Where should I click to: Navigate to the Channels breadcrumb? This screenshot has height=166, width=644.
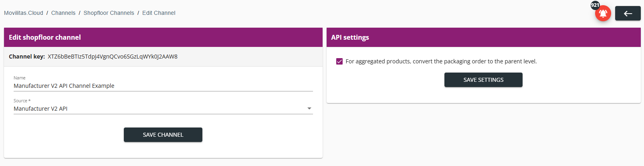pyautogui.click(x=63, y=13)
